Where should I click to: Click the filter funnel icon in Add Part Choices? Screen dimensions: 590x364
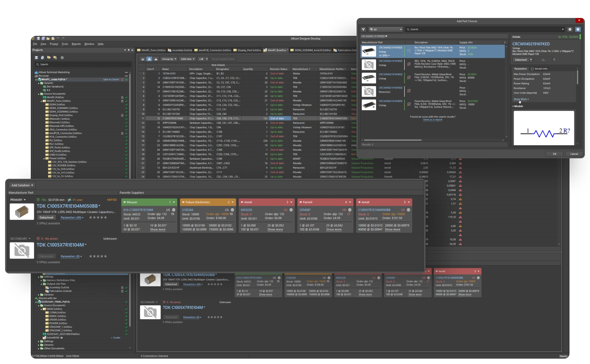coord(363,29)
